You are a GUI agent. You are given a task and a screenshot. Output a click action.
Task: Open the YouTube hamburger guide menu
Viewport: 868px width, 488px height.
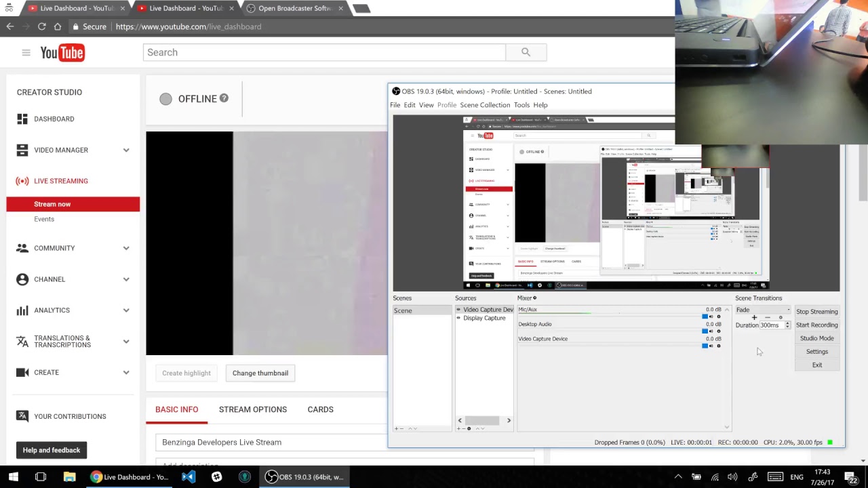pyautogui.click(x=26, y=52)
